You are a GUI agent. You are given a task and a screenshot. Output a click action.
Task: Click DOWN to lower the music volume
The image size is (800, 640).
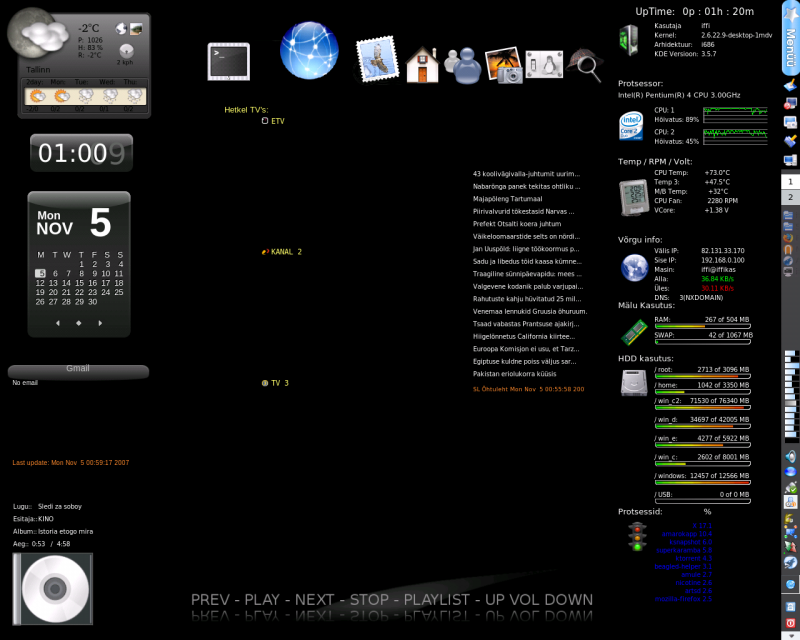[569, 600]
